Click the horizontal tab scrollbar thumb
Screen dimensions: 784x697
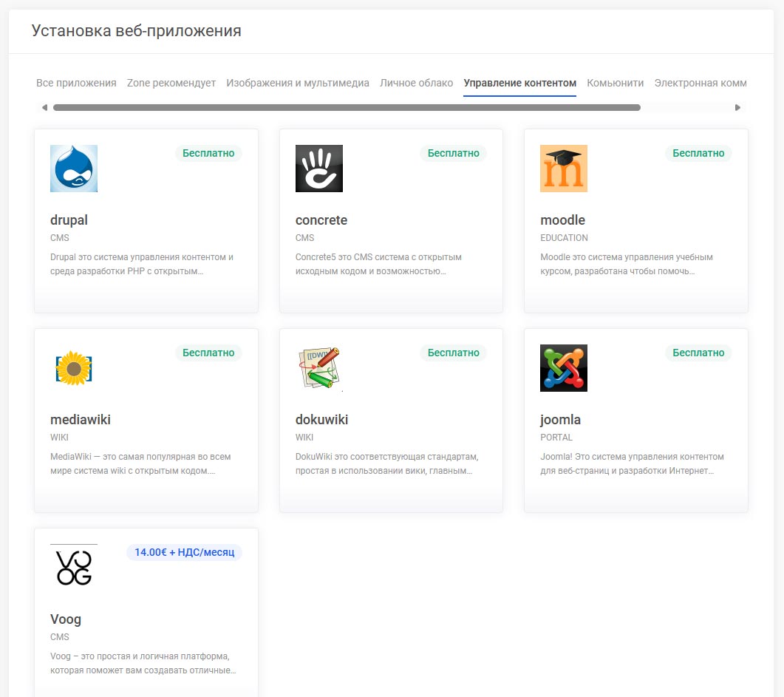[x=346, y=107]
